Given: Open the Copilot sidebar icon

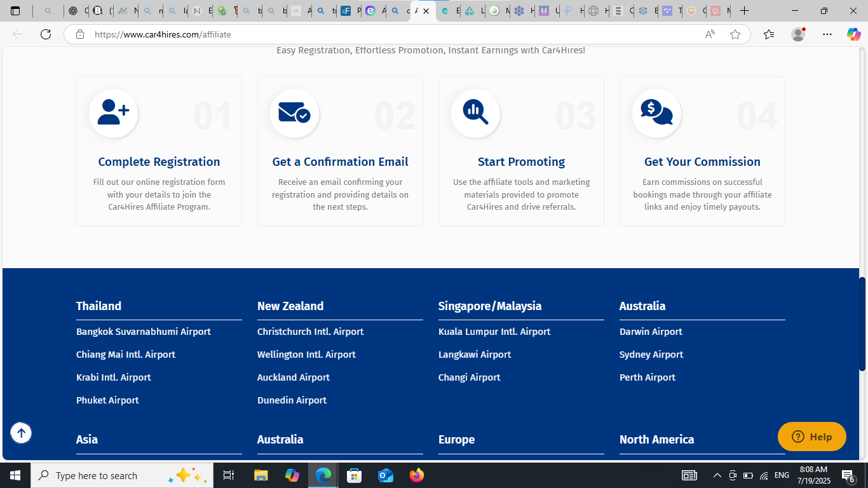Looking at the screenshot, I should pyautogui.click(x=853, y=34).
